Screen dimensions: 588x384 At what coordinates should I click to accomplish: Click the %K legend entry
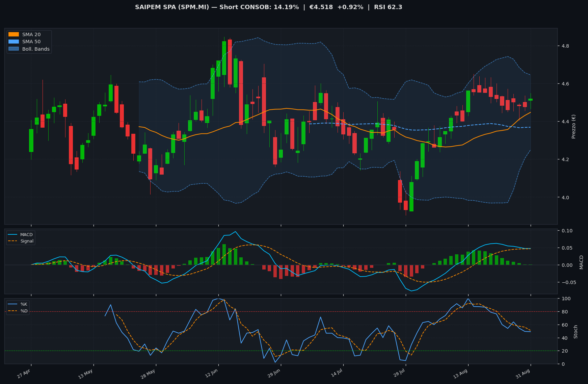coord(18,304)
